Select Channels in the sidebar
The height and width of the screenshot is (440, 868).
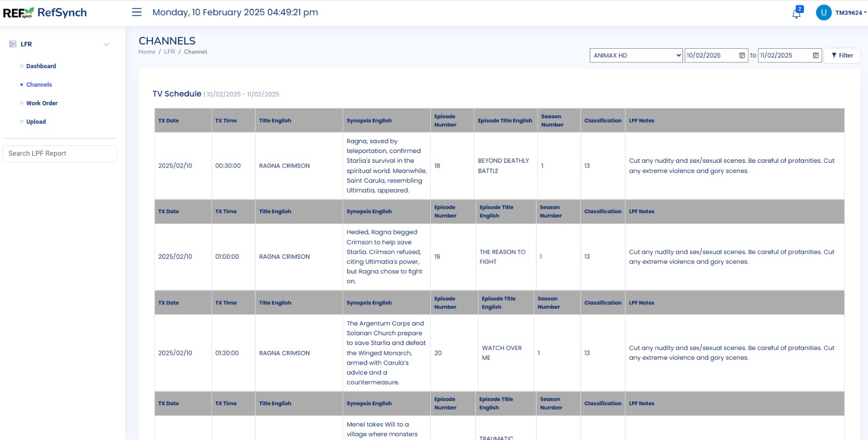[39, 85]
